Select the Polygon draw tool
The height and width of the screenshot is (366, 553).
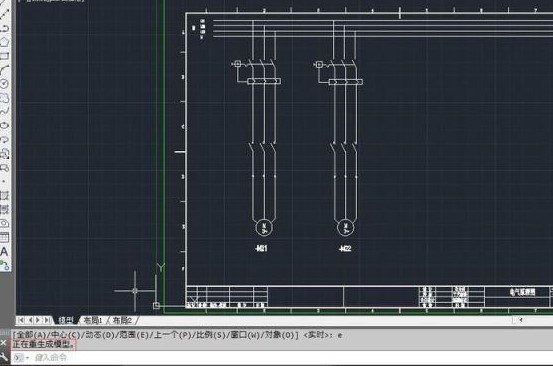(x=5, y=42)
